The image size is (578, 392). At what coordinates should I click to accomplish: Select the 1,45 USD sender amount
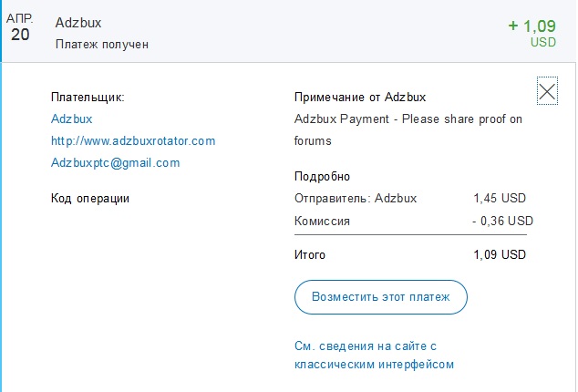(x=500, y=199)
